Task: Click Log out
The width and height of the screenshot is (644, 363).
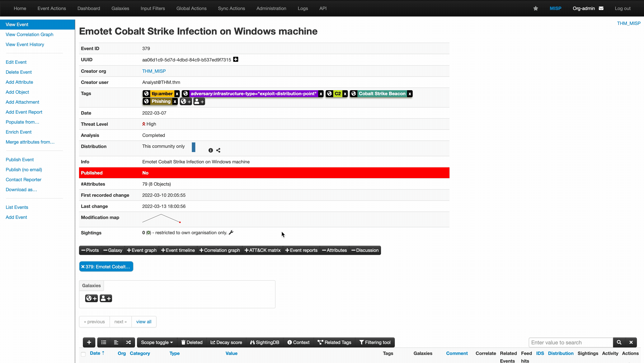Action: click(x=623, y=8)
